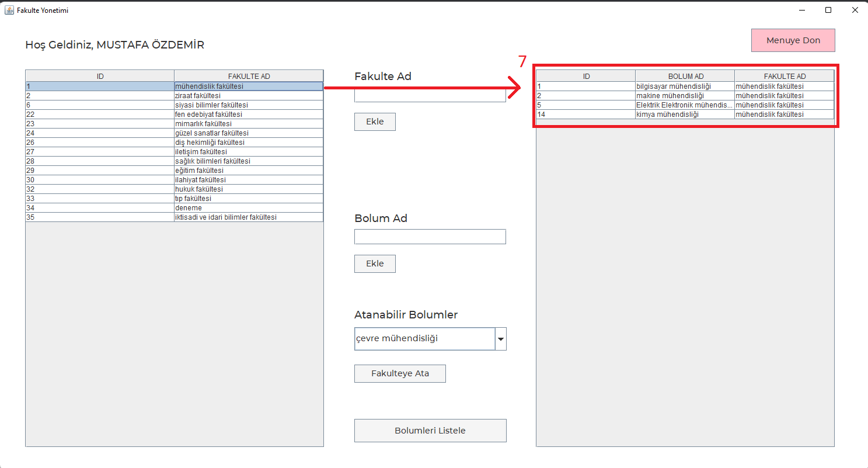The width and height of the screenshot is (868, 468).
Task: Select the güzel sanatlar fakültesi row
Action: 174,133
